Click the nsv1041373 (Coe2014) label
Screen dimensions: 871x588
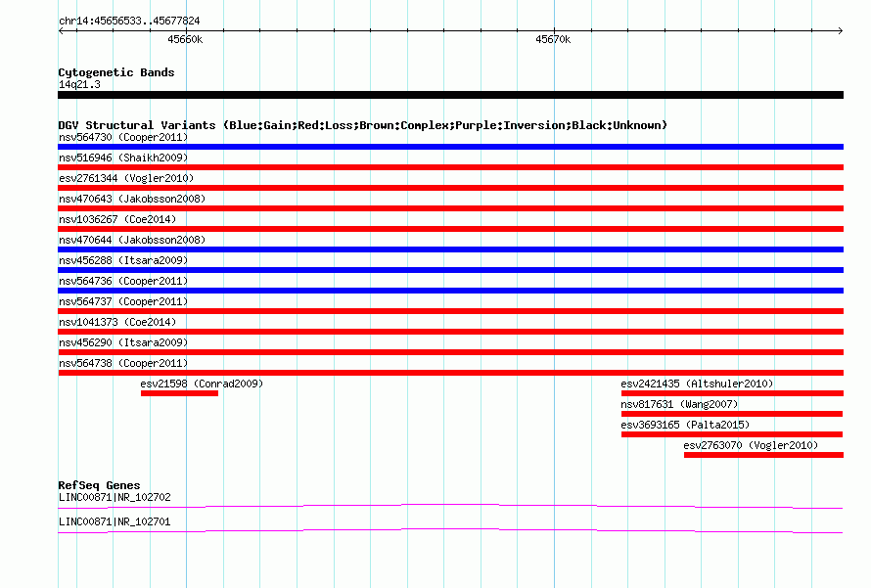[117, 322]
